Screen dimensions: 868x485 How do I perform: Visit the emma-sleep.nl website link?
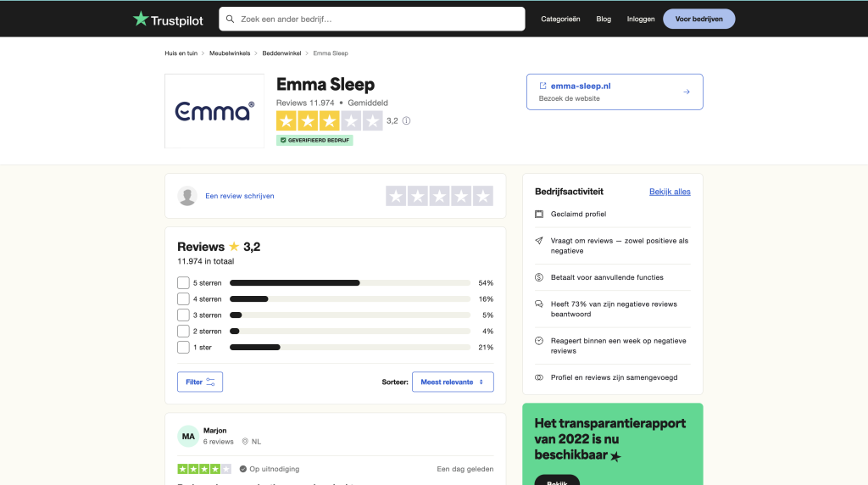click(581, 86)
